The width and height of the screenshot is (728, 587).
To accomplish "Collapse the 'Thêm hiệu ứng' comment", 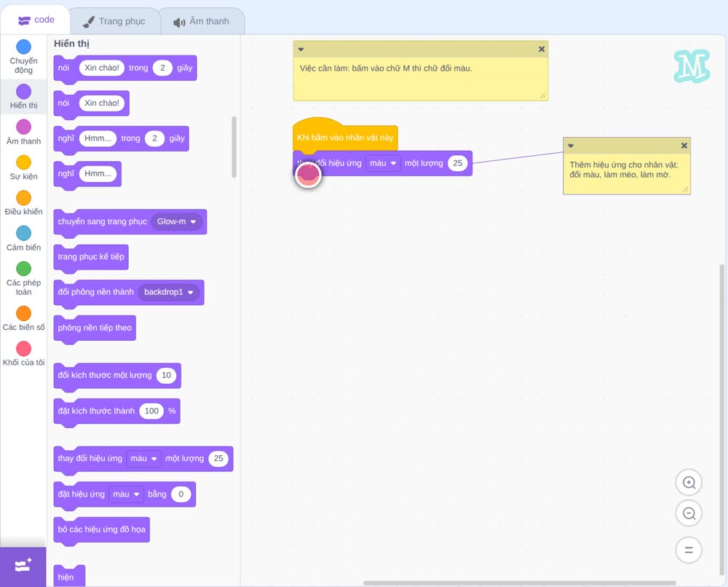I will pyautogui.click(x=571, y=146).
